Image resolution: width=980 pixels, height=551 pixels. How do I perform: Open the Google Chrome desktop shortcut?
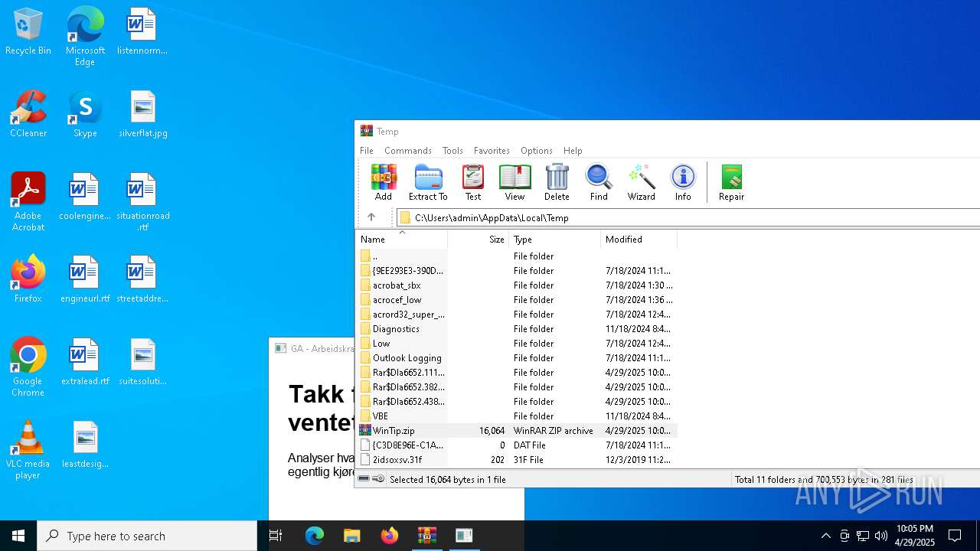pyautogui.click(x=28, y=367)
